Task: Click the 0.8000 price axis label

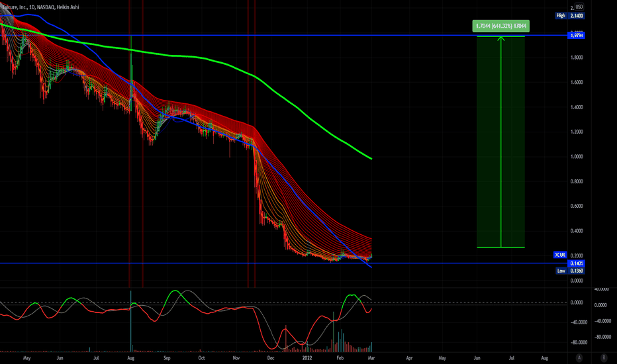Action: click(x=577, y=181)
